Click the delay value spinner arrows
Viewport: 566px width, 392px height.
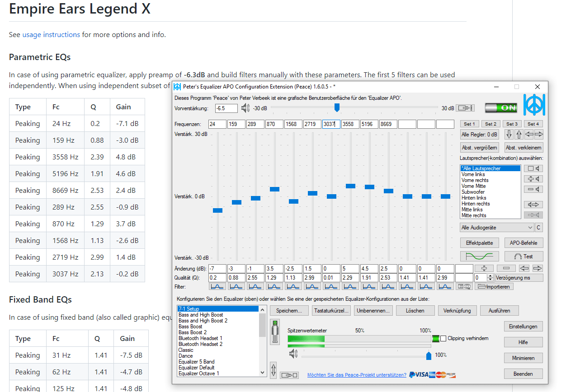point(491,278)
